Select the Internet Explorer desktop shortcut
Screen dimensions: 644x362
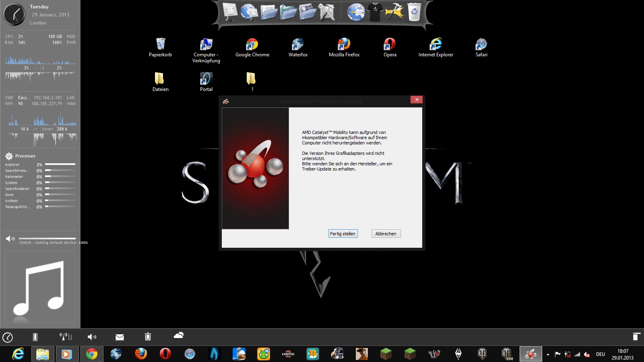pyautogui.click(x=436, y=47)
